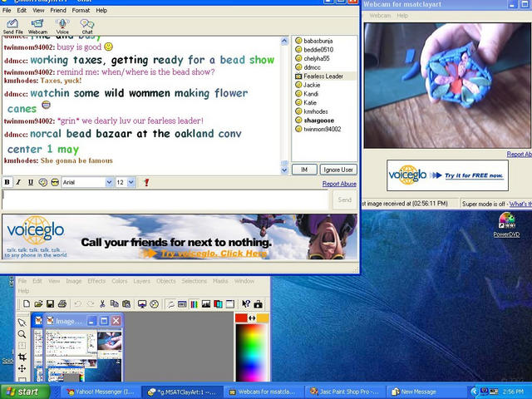This screenshot has width=532, height=399.
Task: Click Full Screen Preview monitor icon
Action: pyautogui.click(x=142, y=304)
